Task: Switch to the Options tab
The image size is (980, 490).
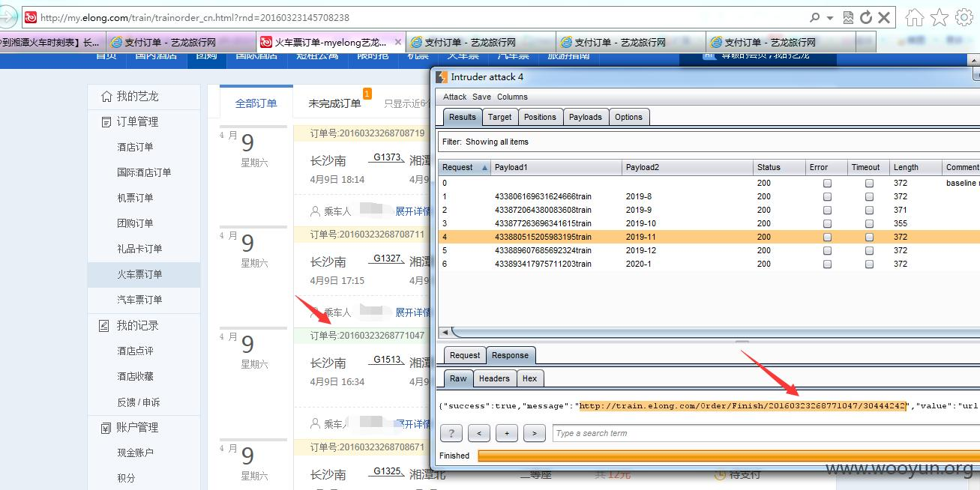Action: pyautogui.click(x=628, y=117)
